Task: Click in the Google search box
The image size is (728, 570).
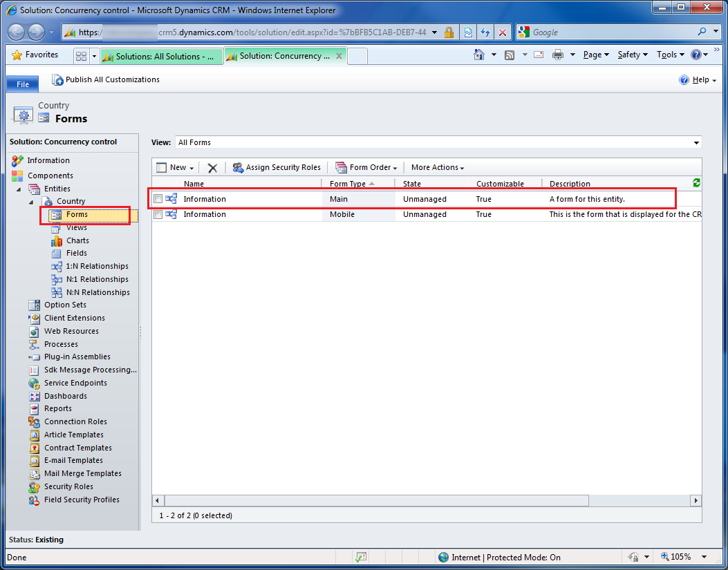Action: click(x=613, y=32)
